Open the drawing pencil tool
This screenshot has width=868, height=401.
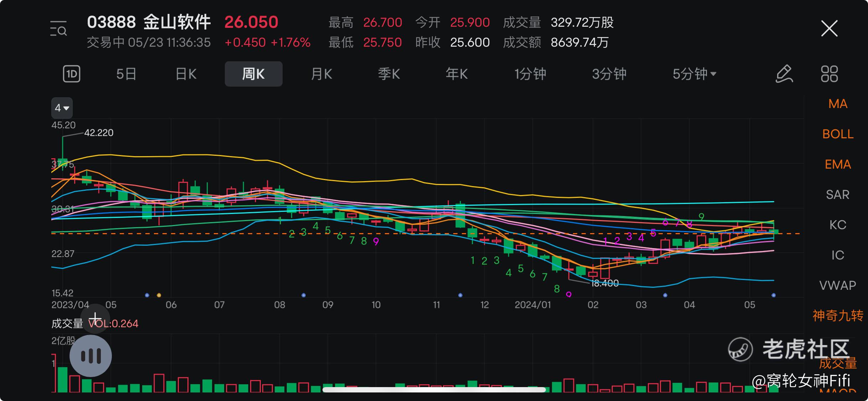[x=784, y=74]
